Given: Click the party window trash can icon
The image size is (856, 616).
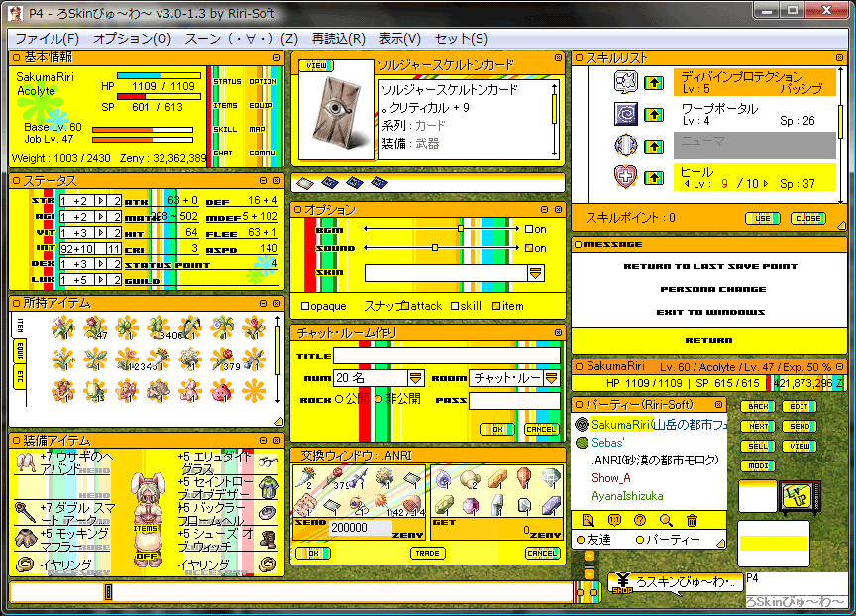Looking at the screenshot, I should pos(692,521).
